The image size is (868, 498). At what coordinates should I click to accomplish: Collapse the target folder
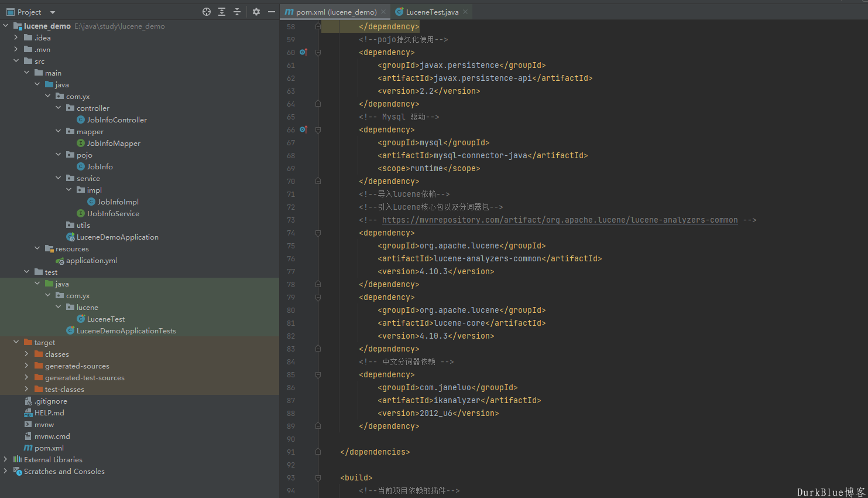(x=16, y=342)
